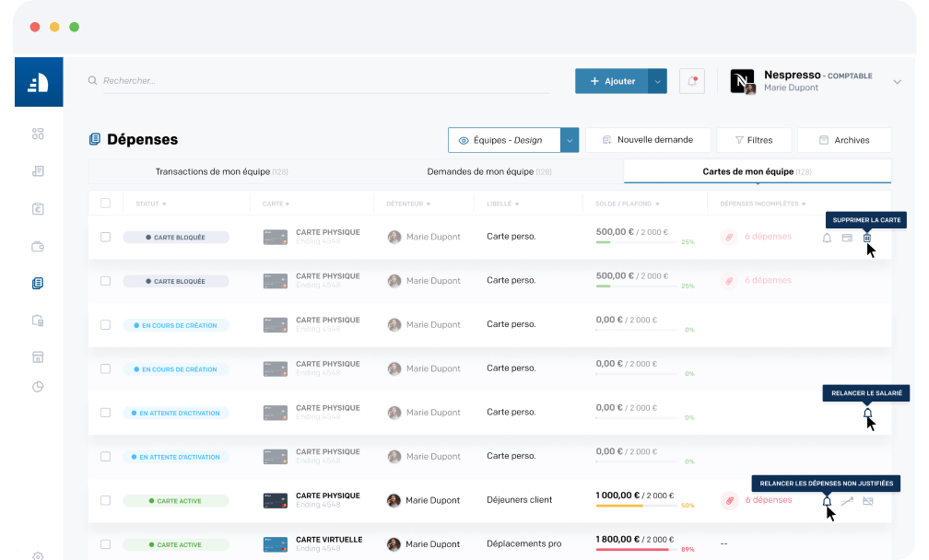Screen dimensions: 929x560
Task: Check the Déplacements pro row checkbox
Action: tap(105, 544)
